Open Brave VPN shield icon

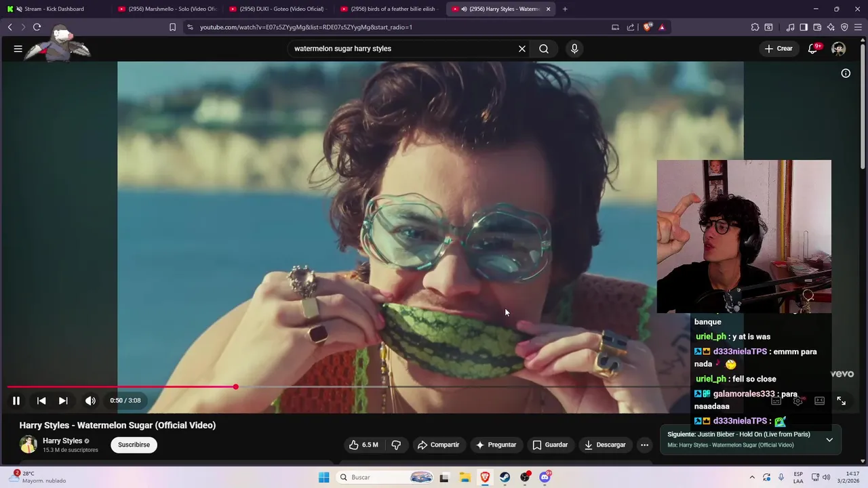[844, 27]
